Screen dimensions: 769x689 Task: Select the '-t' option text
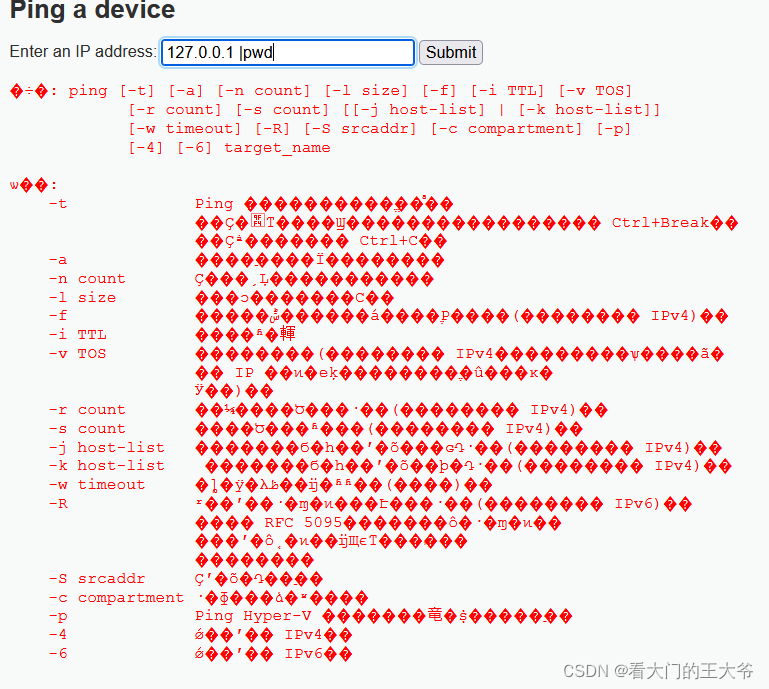click(58, 204)
